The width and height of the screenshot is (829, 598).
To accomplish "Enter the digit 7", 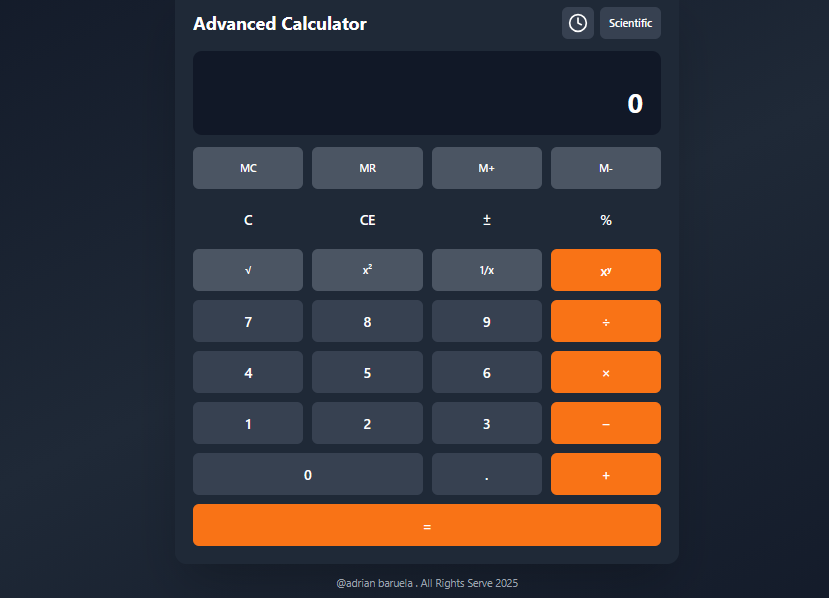I will 247,321.
